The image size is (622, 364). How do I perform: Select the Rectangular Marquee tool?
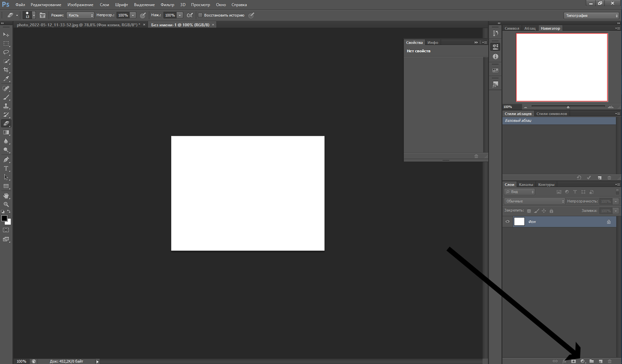coord(6,43)
